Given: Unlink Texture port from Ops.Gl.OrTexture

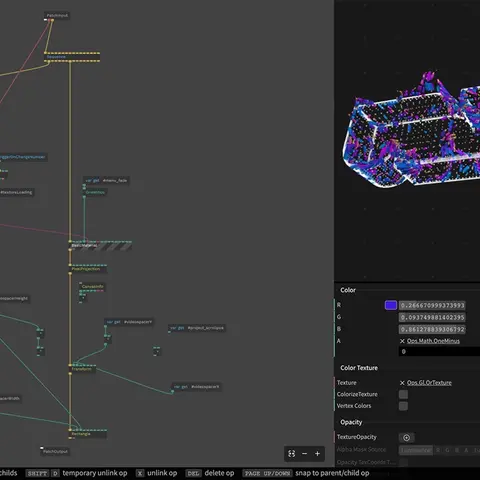Looking at the screenshot, I should pos(402,383).
